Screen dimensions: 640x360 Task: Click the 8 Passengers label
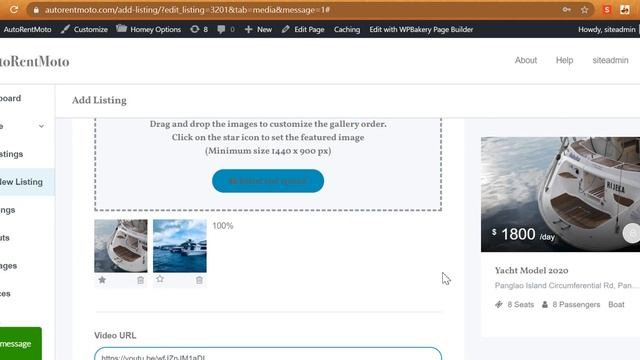click(571, 304)
